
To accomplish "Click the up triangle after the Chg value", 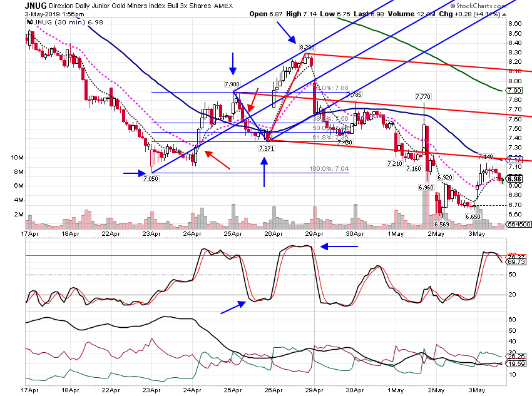I will click(x=504, y=14).
